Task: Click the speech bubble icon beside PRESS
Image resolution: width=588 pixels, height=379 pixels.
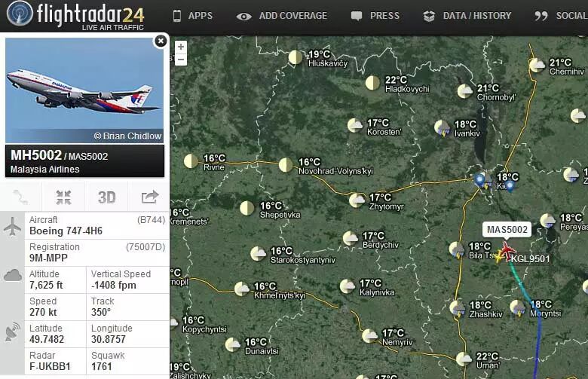Action: pyautogui.click(x=357, y=16)
